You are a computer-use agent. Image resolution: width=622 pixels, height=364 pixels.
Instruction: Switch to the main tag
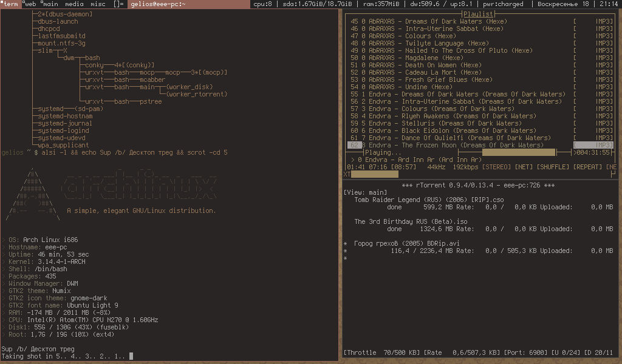coord(50,4)
